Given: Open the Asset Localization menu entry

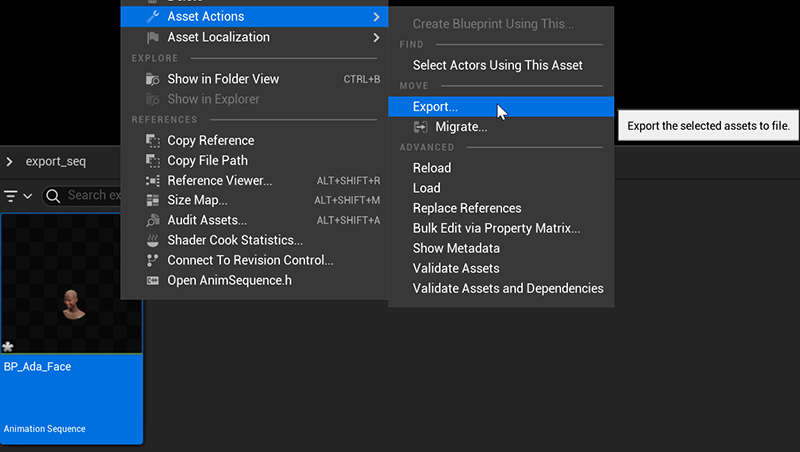Looking at the screenshot, I should click(254, 37).
